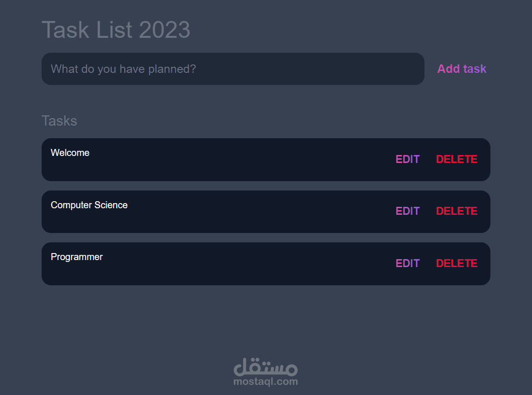Delete the Welcome task
Viewport: 532px width, 395px height.
(456, 159)
